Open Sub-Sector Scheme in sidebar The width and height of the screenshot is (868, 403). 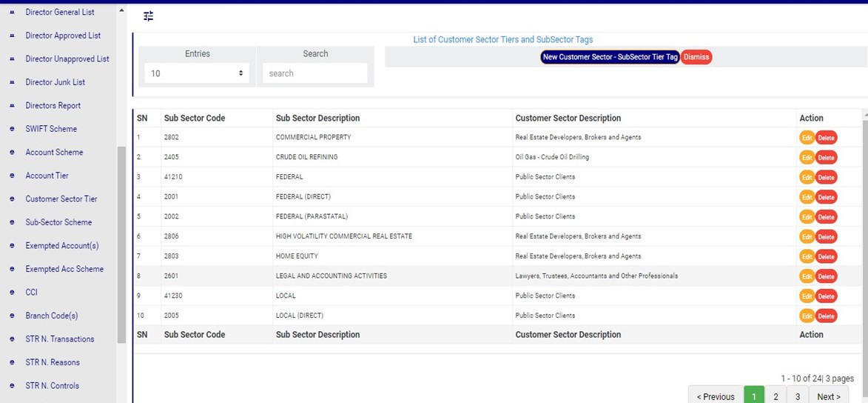pyautogui.click(x=58, y=222)
